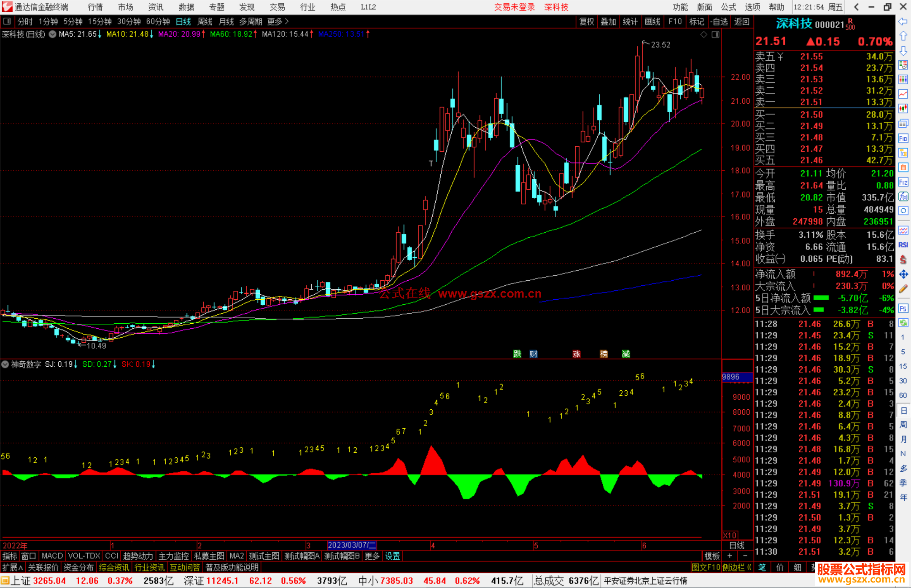Toggle the panel icon left of 分时
The height and width of the screenshot is (588, 911).
coord(7,21)
